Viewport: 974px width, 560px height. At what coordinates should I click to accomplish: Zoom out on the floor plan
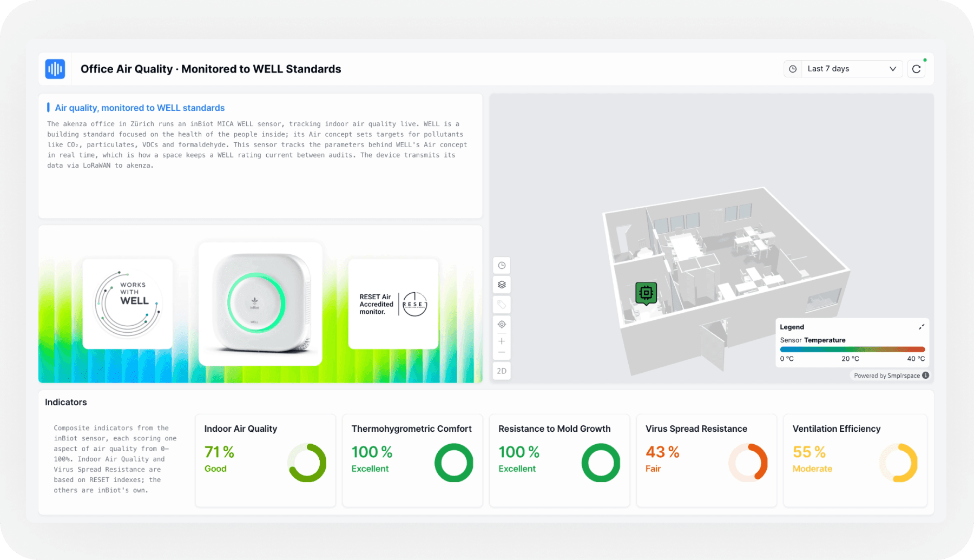(502, 352)
